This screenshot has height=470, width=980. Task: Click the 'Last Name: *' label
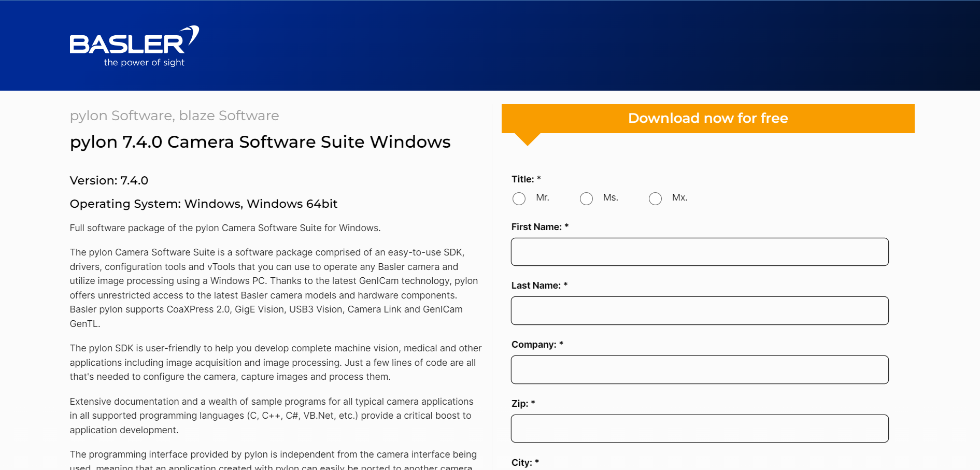point(539,286)
